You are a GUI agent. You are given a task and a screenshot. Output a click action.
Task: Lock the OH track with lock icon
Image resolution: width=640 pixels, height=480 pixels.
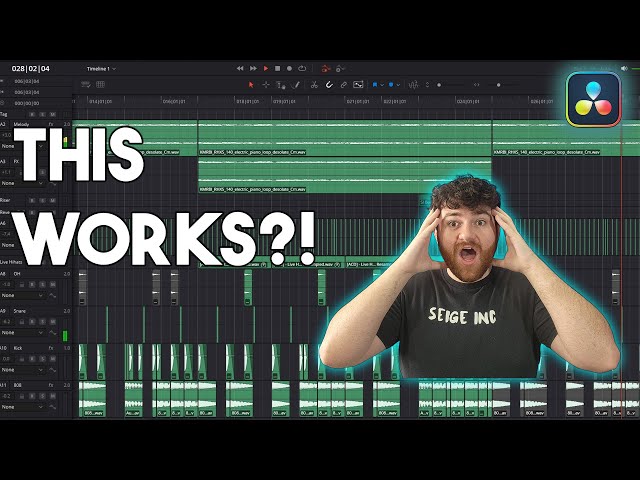coord(22,284)
